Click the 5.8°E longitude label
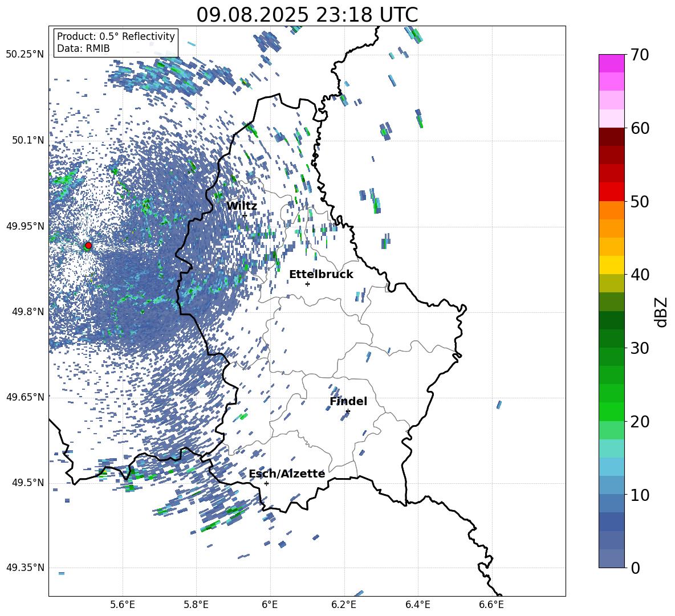The width and height of the screenshot is (675, 616). pos(196,605)
